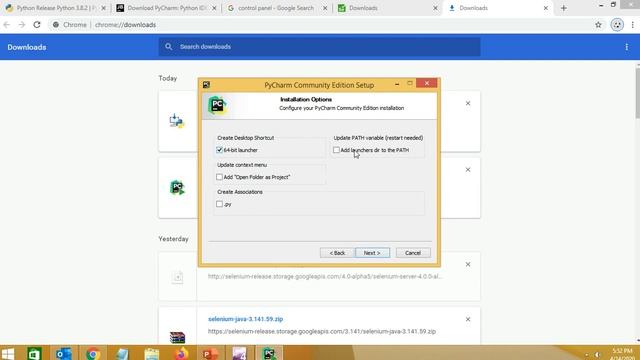640x360 pixels.
Task: Click the Next > button in setup
Action: point(372,253)
